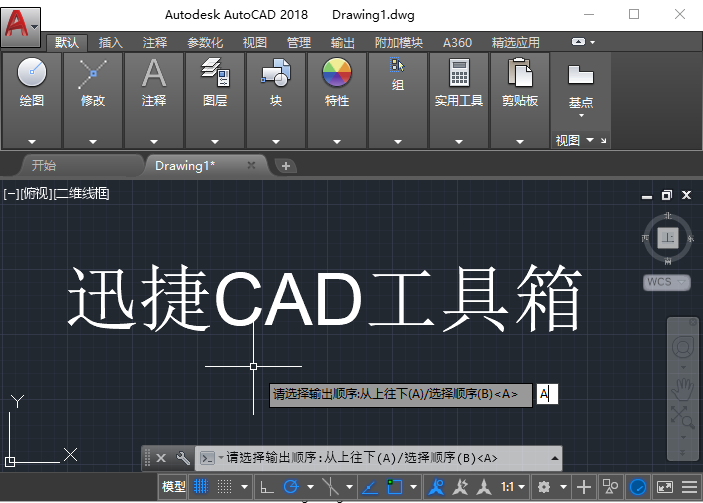
Task: Open the ribbon minimize options dropdown arrow
Action: point(593,42)
